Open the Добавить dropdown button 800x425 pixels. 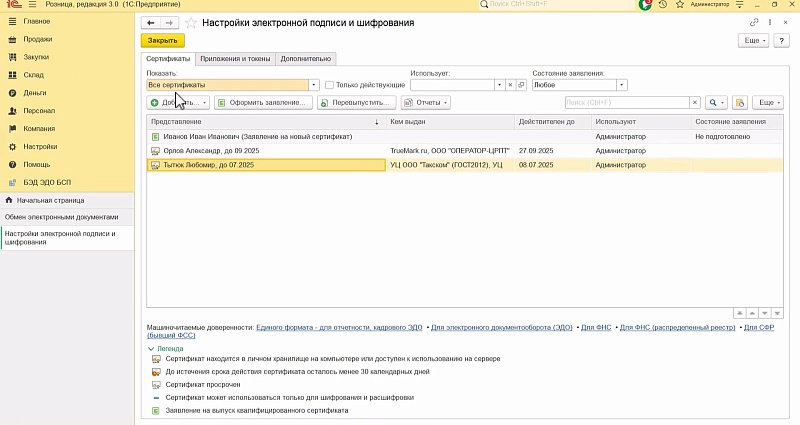178,103
